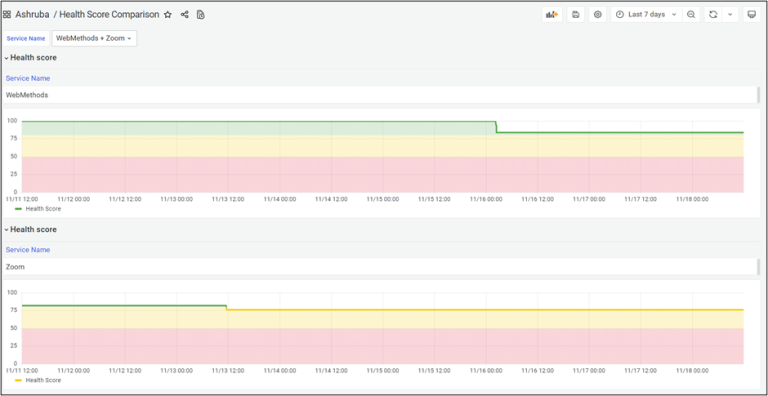This screenshot has height=396, width=768.
Task: Share the dashboard via share icon
Action: click(184, 15)
